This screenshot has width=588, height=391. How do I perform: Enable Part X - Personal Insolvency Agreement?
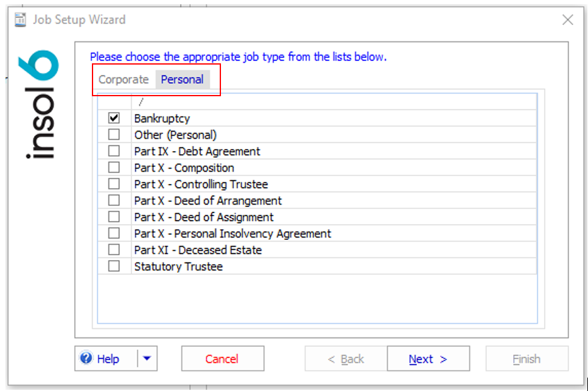tap(114, 233)
